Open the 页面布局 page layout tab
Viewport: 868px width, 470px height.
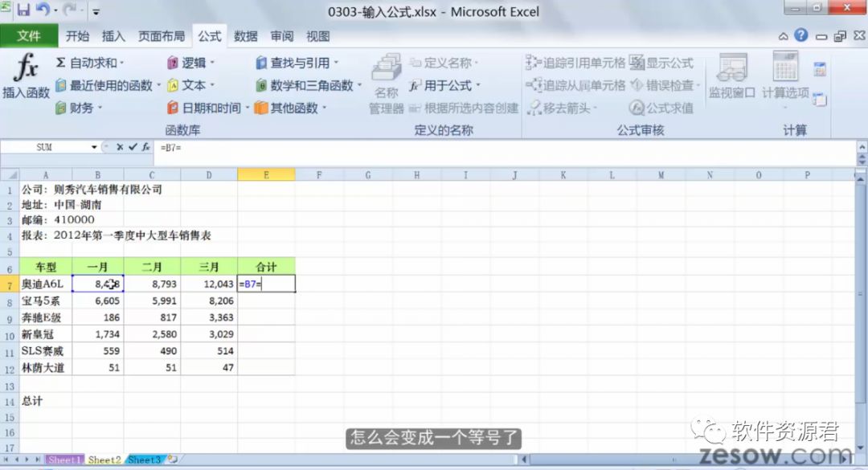[161, 36]
